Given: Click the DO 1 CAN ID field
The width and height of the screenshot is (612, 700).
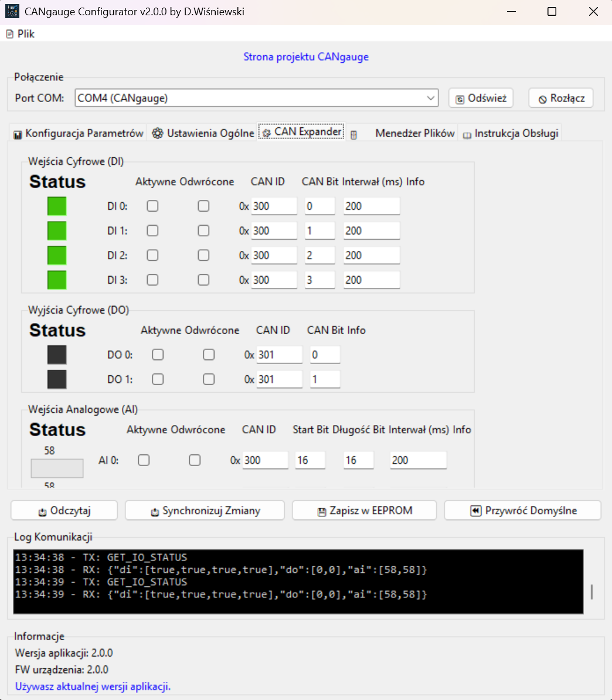Looking at the screenshot, I should point(280,379).
